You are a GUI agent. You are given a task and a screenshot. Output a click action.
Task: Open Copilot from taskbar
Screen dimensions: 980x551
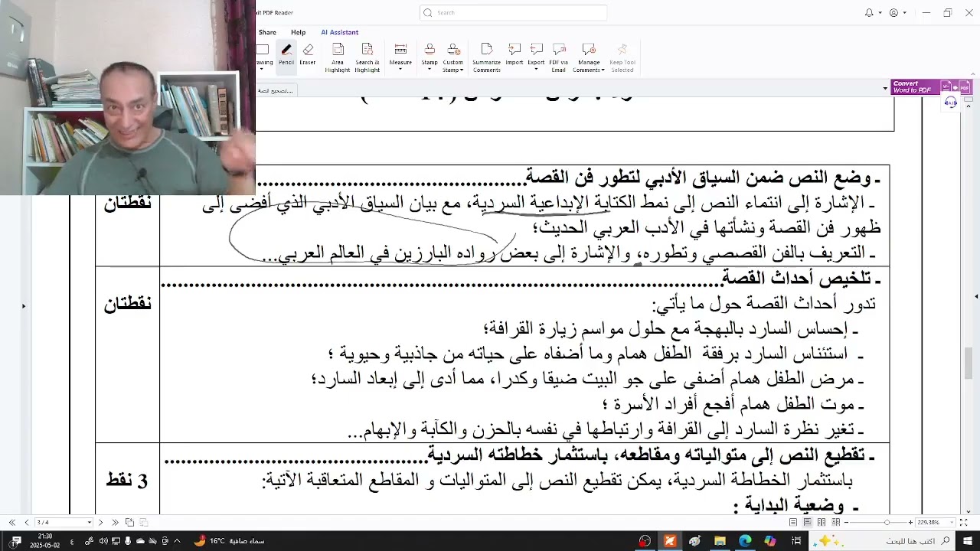tap(770, 541)
